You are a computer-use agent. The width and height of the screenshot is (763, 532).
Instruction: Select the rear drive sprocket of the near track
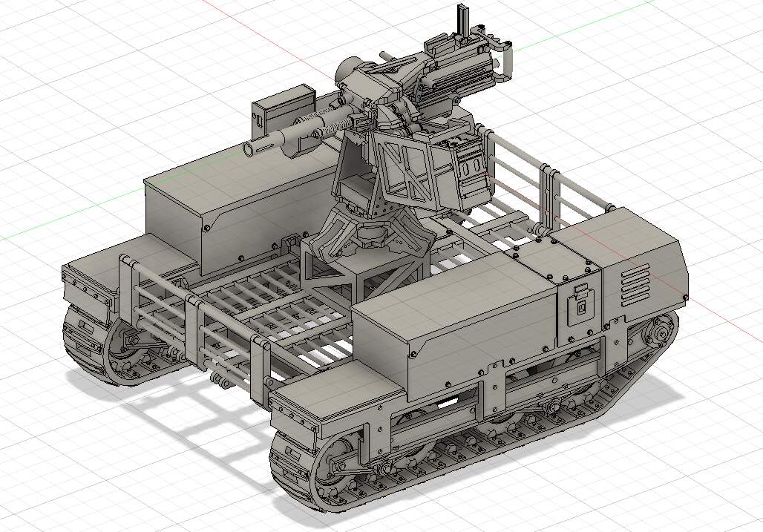pyautogui.click(x=659, y=335)
